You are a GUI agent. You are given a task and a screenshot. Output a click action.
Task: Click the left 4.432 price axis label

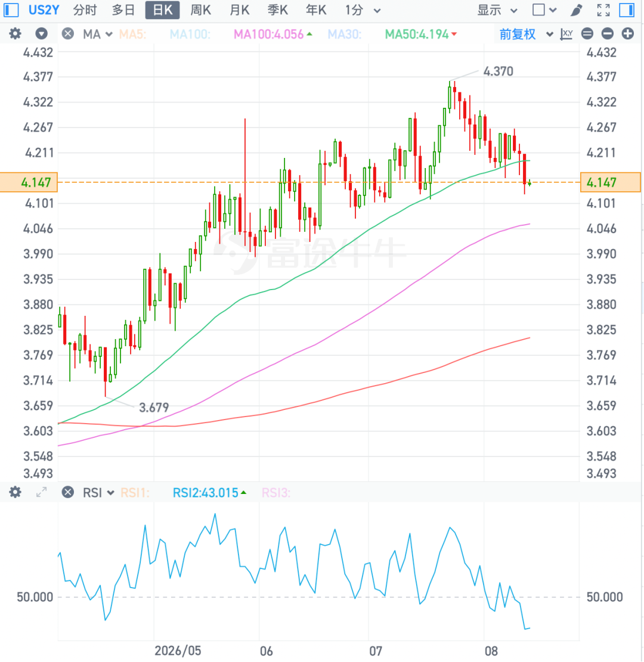pyautogui.click(x=38, y=52)
